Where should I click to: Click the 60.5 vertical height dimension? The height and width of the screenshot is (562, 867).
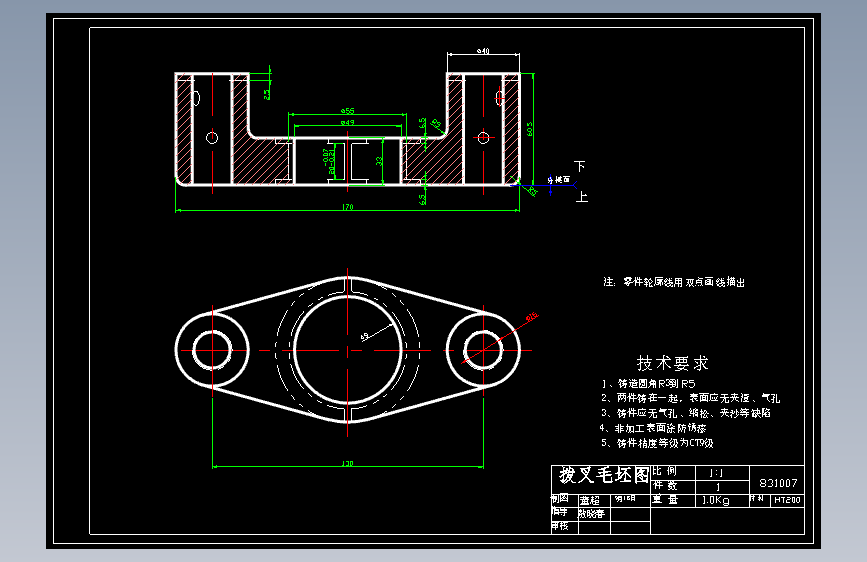(x=529, y=129)
